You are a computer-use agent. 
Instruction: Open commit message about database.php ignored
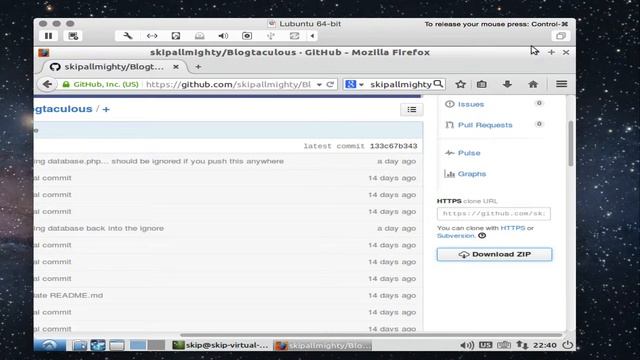pos(159,161)
